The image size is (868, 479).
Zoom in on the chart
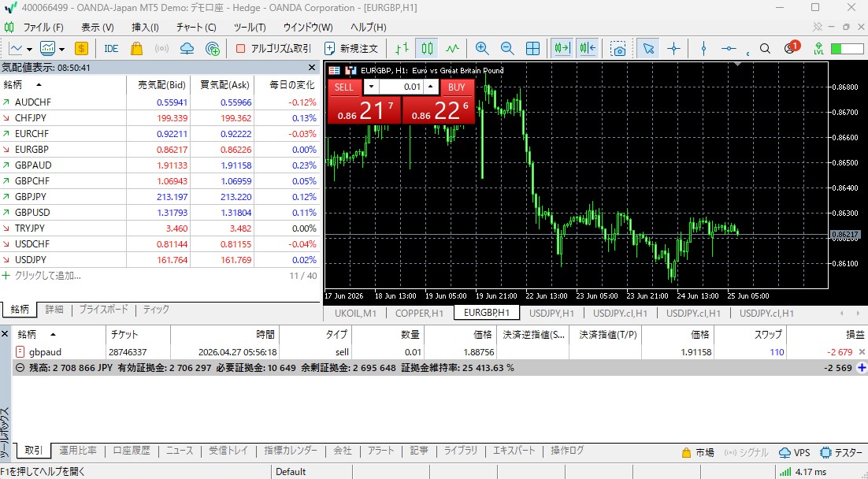(x=482, y=49)
